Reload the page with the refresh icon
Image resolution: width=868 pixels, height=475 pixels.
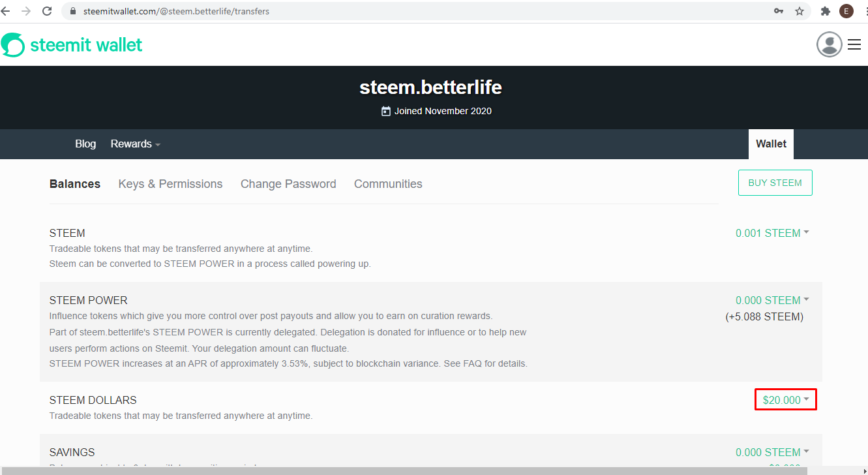coord(47,11)
